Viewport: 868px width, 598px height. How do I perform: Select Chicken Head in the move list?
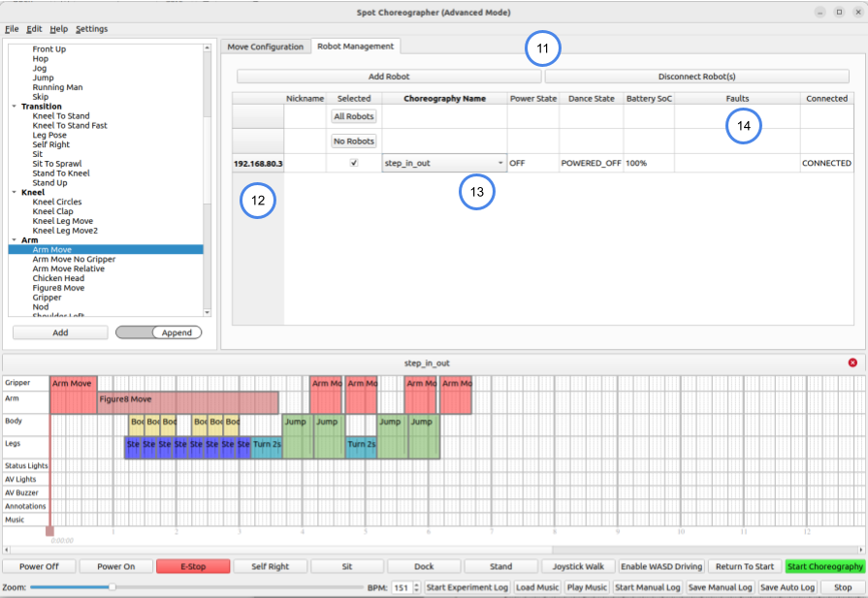coord(58,278)
